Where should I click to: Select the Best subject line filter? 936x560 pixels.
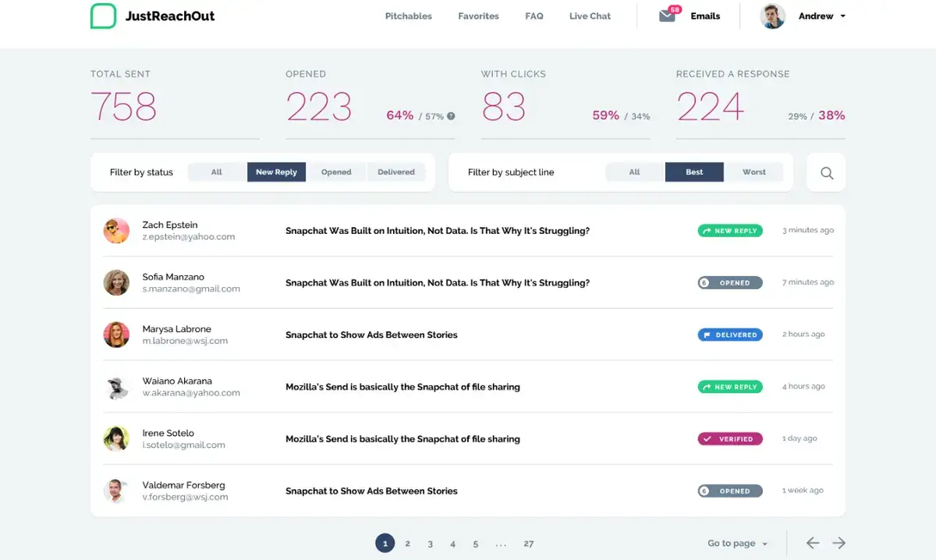[x=694, y=172]
